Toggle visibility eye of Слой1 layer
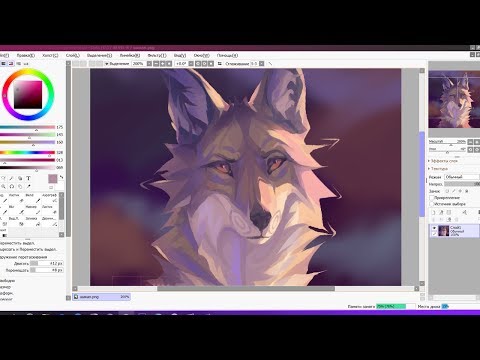 434,228
